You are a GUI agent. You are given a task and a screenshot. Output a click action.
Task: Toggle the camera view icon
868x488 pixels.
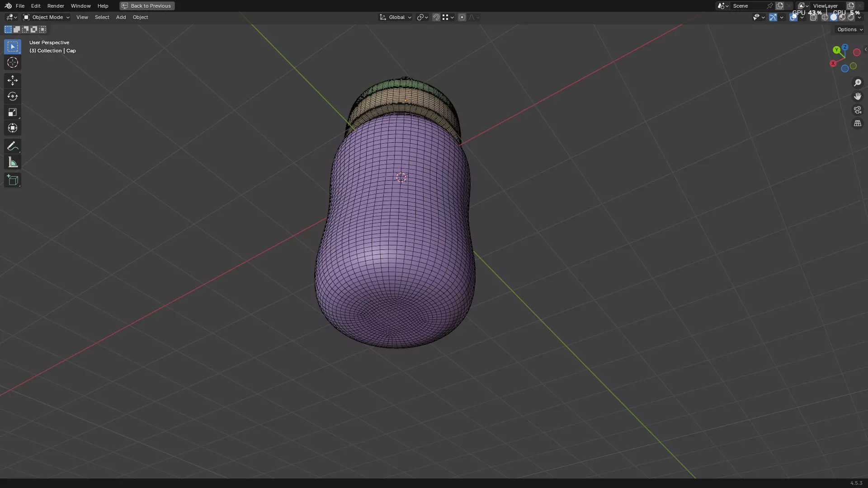[x=858, y=110]
